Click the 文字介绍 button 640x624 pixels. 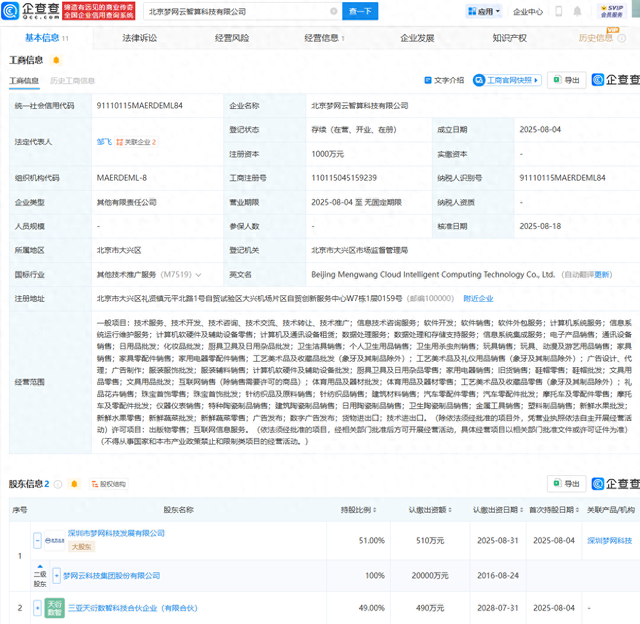point(444,80)
